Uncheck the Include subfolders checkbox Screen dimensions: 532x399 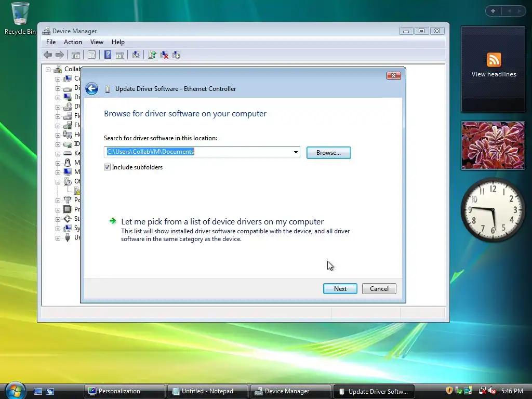tap(107, 167)
